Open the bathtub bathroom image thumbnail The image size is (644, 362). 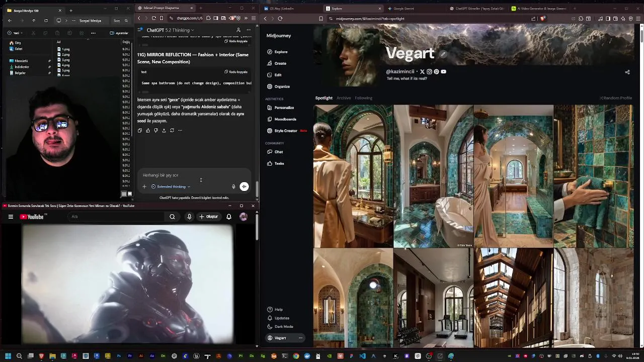433,176
